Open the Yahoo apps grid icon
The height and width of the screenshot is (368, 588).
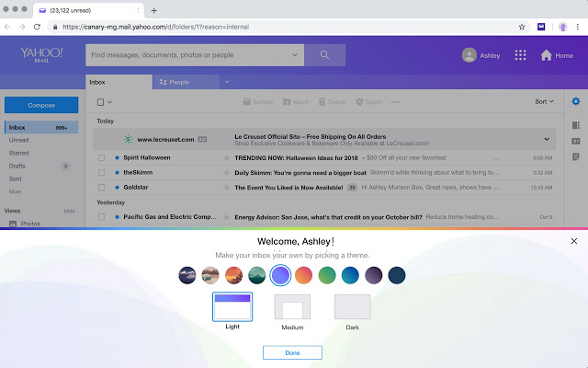pos(521,55)
